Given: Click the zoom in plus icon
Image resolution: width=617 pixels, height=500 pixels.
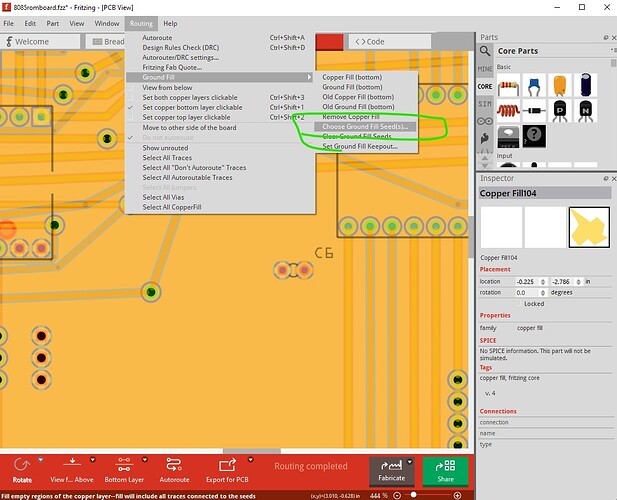Looking at the screenshot, I should [x=457, y=495].
